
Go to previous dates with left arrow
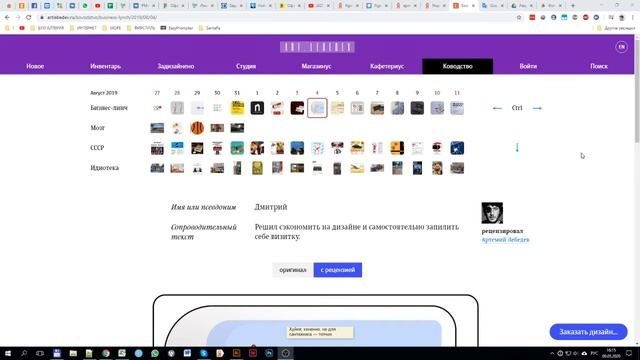tap(497, 108)
